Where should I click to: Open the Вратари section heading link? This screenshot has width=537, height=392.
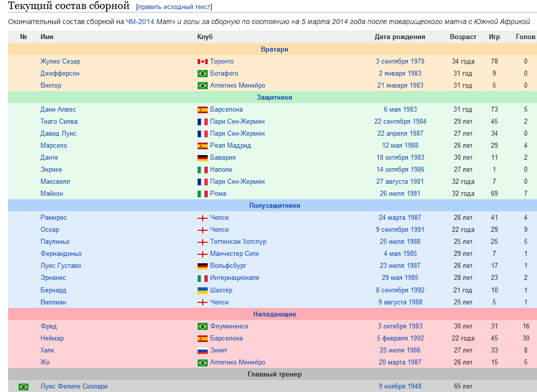(x=274, y=49)
